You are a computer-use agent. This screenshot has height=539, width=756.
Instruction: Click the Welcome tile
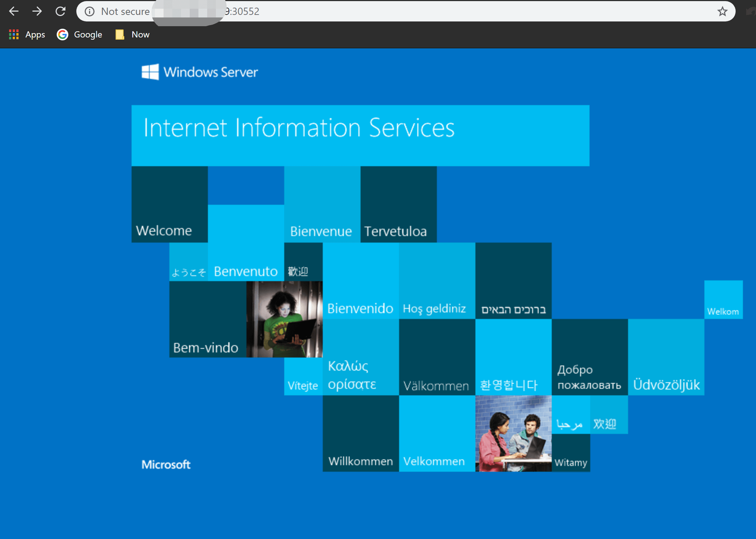(170, 204)
